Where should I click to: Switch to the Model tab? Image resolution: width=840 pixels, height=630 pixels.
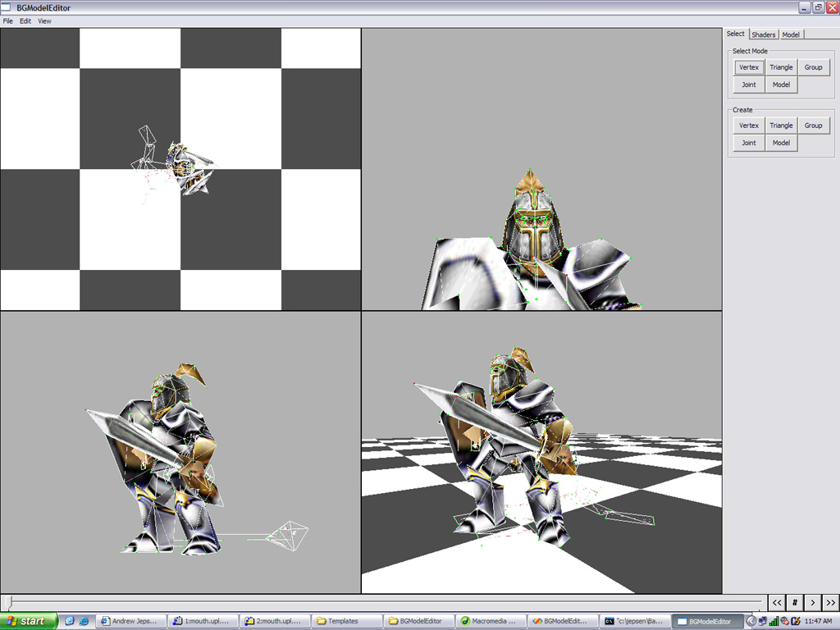tap(791, 34)
